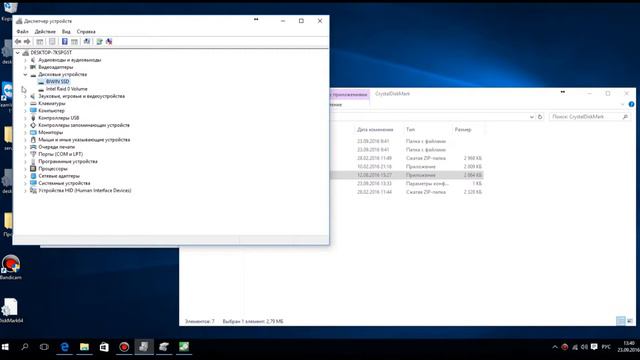This screenshot has width=640, height=360.
Task: Click the Параметры конф... type cell
Action: coord(427,184)
